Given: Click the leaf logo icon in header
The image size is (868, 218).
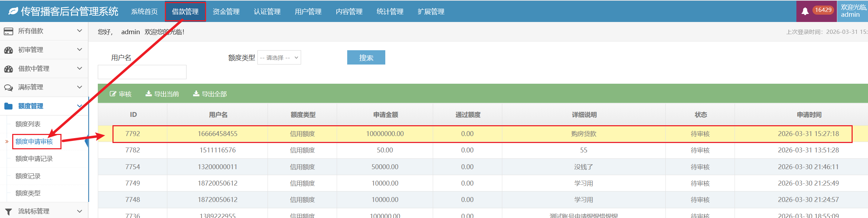Looking at the screenshot, I should pos(13,12).
